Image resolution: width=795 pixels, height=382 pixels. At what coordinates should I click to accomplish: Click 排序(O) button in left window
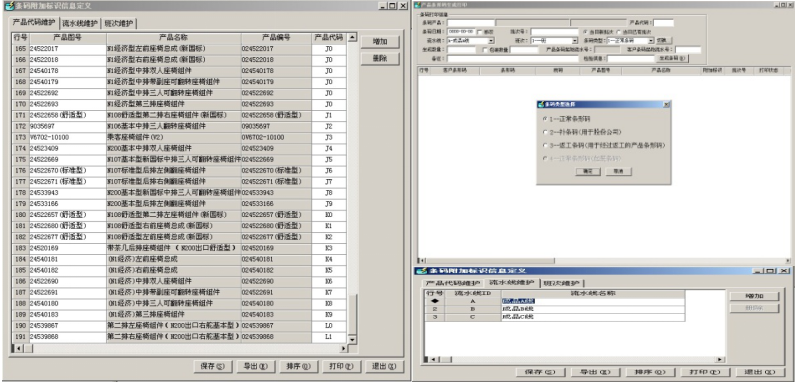coord(299,366)
